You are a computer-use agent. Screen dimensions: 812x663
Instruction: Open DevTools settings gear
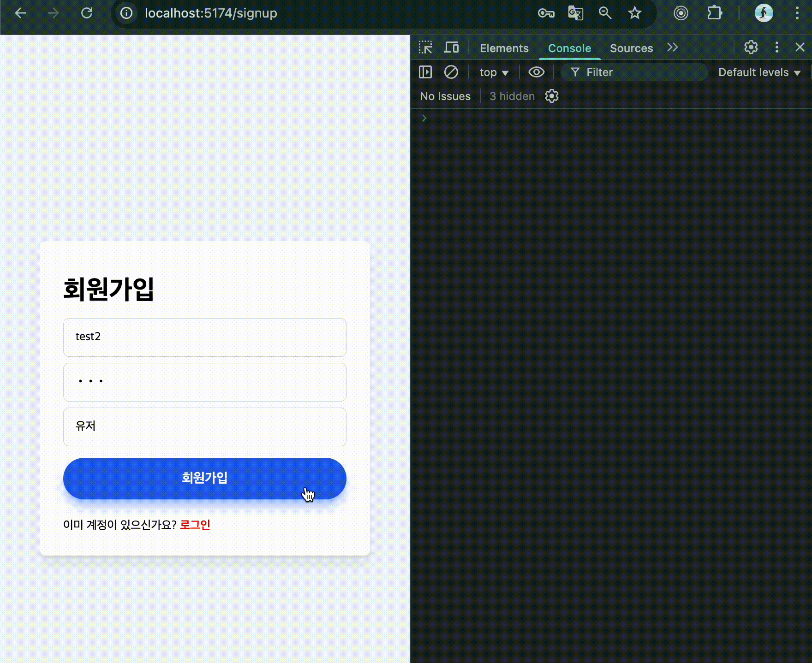coord(751,47)
